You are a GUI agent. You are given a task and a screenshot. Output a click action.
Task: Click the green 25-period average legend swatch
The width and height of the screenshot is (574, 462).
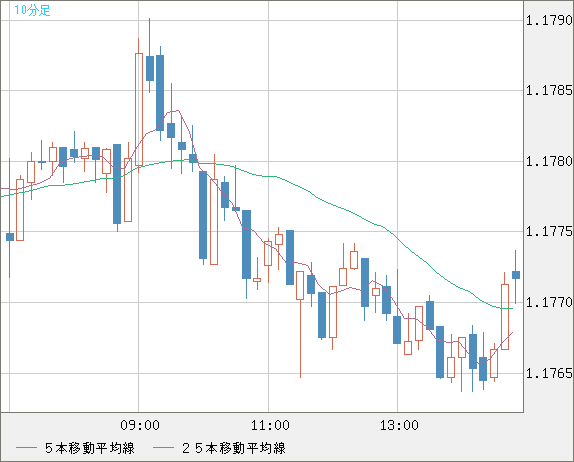(163, 448)
